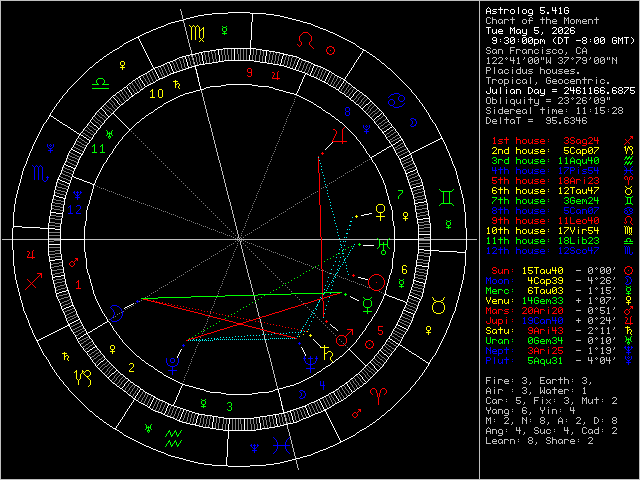Click 'Ang: 4, Suc: 4, Cad: 2' line
This screenshot has width=640, height=480.
point(551,431)
